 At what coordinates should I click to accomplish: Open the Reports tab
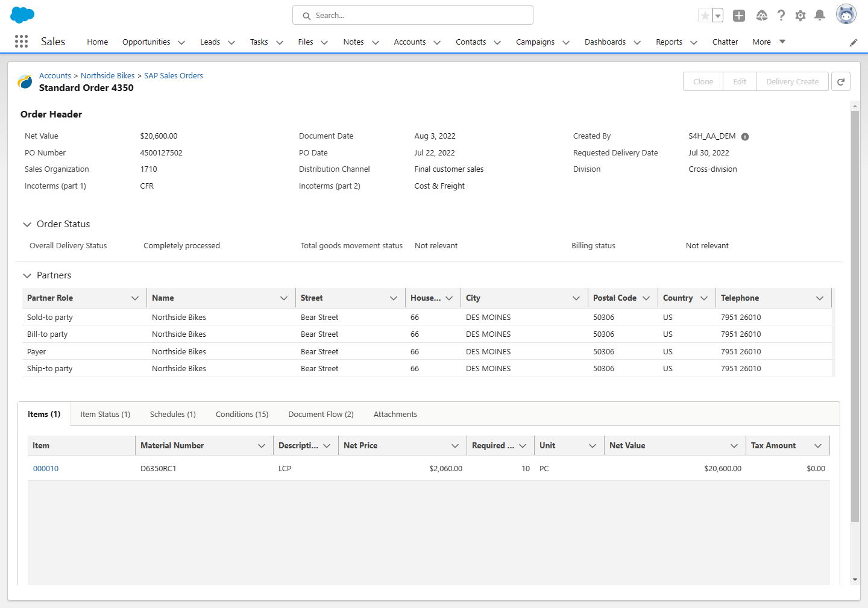669,42
